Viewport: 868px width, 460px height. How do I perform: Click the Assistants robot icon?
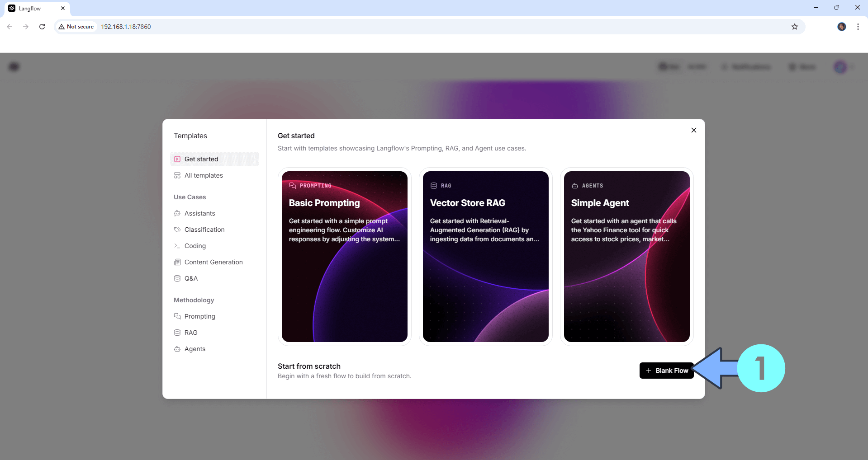click(177, 213)
